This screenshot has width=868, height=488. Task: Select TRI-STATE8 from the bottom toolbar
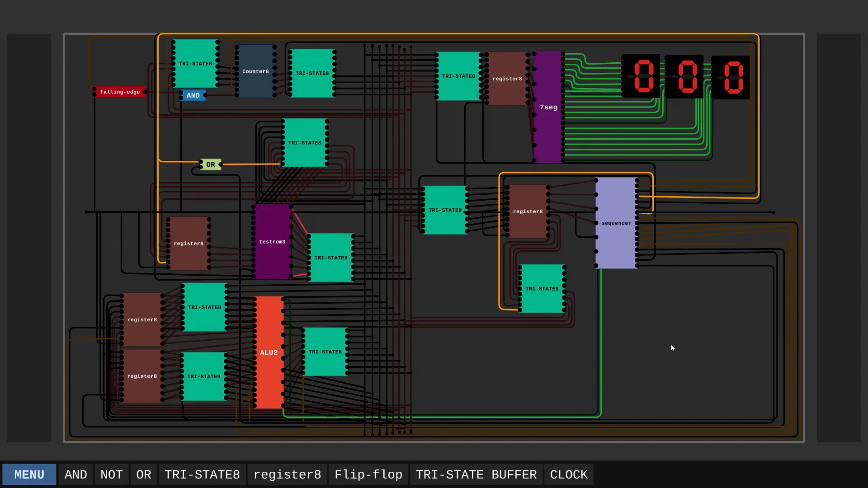pos(202,474)
